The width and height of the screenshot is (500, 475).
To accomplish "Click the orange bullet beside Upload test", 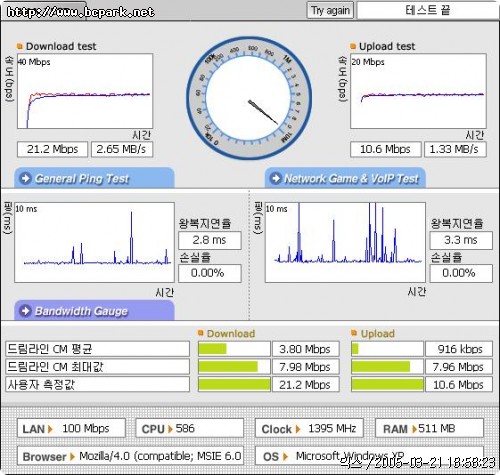I will (353, 46).
